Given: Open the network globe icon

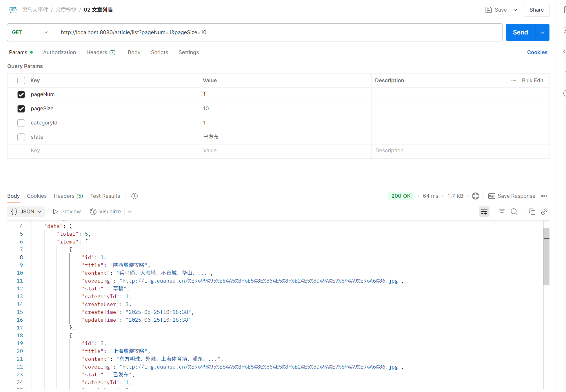Looking at the screenshot, I should point(475,196).
